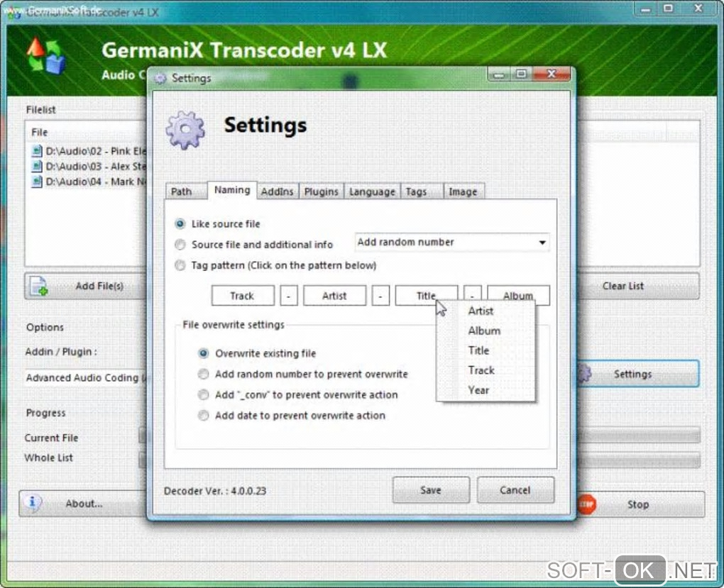
Task: Click the info icon on About button
Action: 33,501
